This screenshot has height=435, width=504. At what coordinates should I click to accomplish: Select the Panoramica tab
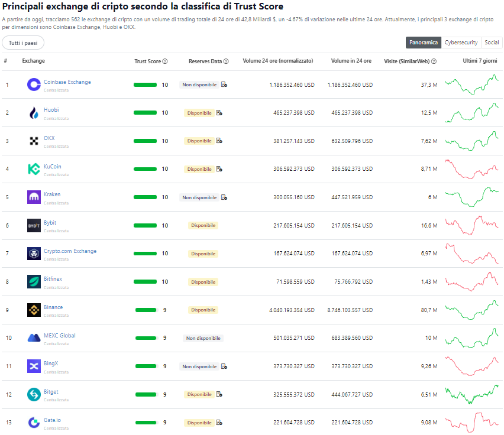point(424,43)
